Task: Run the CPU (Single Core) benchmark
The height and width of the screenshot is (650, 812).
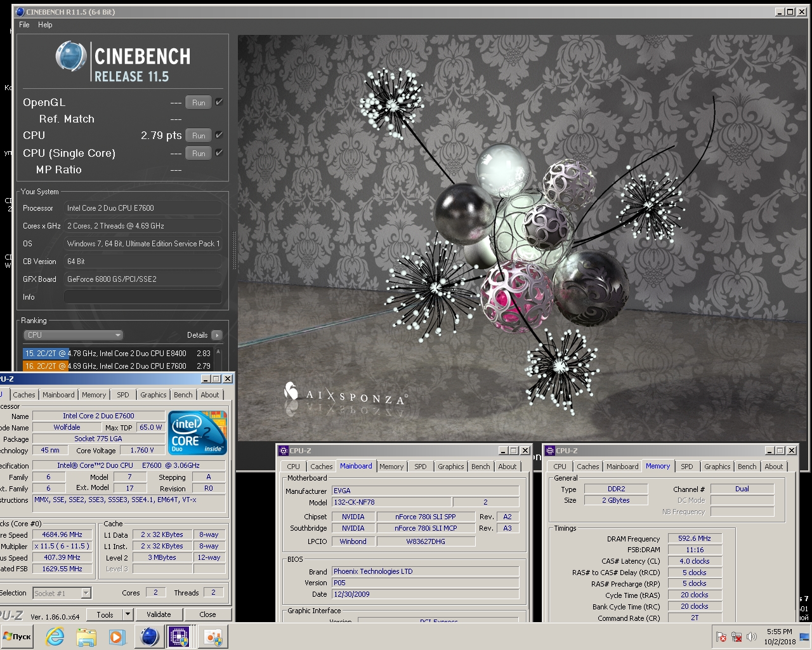Action: click(199, 153)
